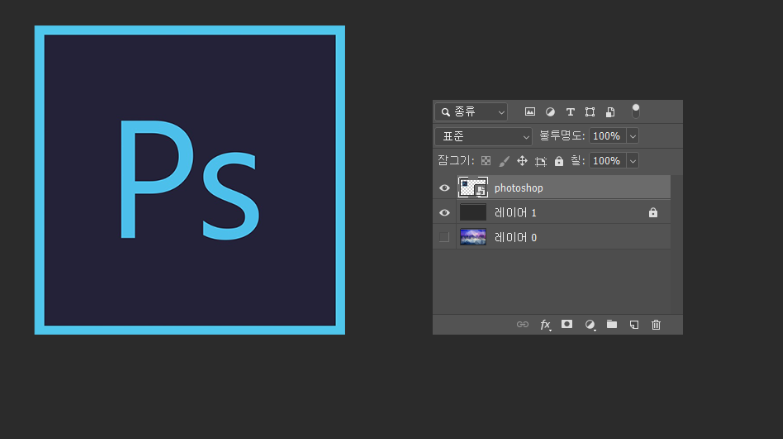Select the photoshop layer thumbnail

(x=473, y=188)
